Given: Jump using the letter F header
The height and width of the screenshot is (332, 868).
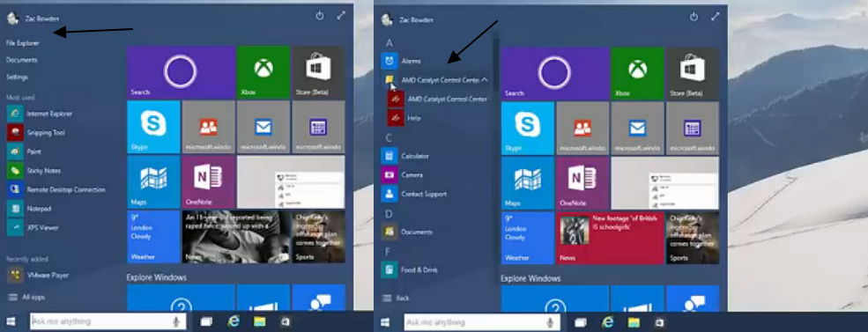Looking at the screenshot, I should point(389,252).
